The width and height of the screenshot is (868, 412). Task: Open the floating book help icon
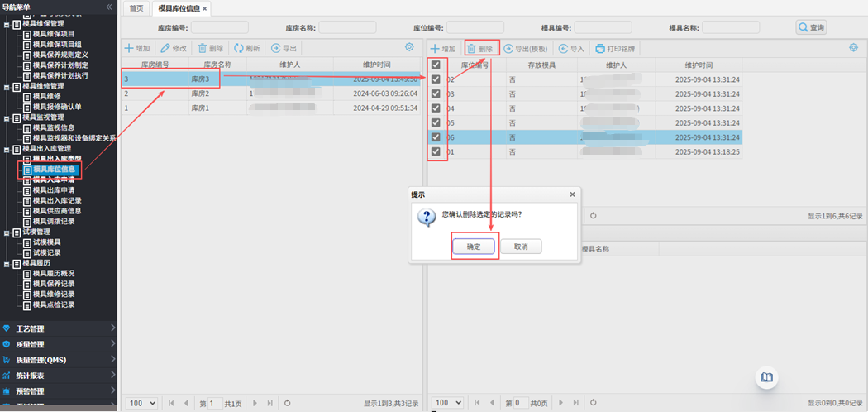click(x=767, y=377)
